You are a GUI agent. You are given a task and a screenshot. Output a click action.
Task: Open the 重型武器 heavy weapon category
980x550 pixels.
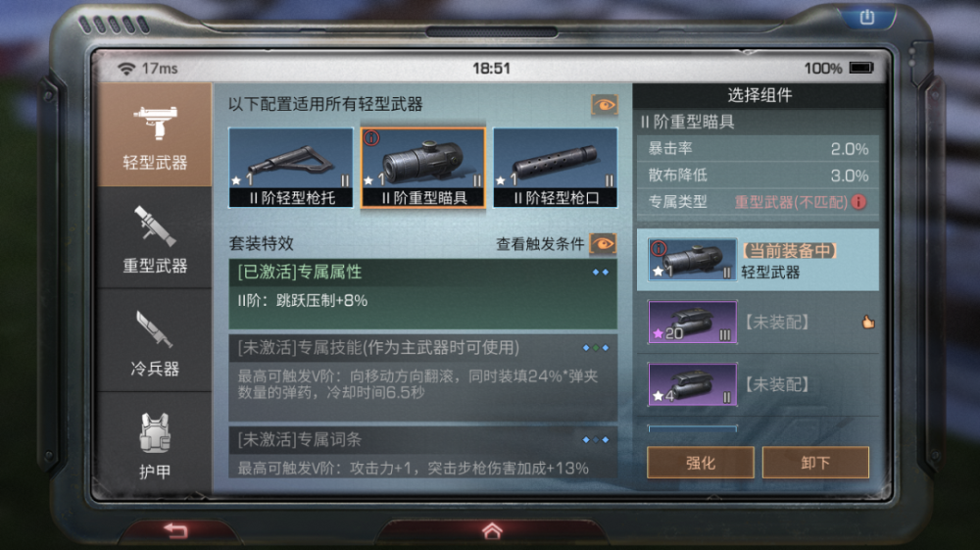[155, 238]
